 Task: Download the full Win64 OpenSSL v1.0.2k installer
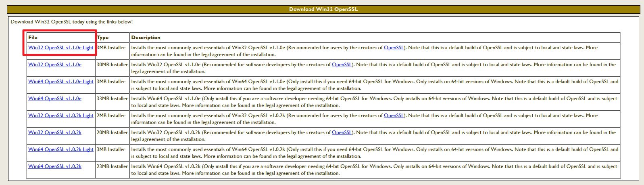tap(55, 166)
